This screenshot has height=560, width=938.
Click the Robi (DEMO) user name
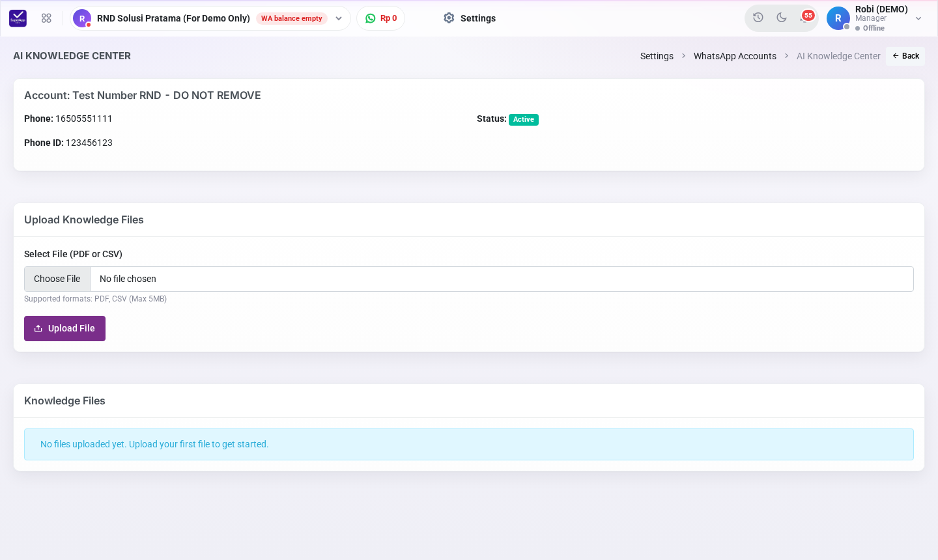click(881, 9)
